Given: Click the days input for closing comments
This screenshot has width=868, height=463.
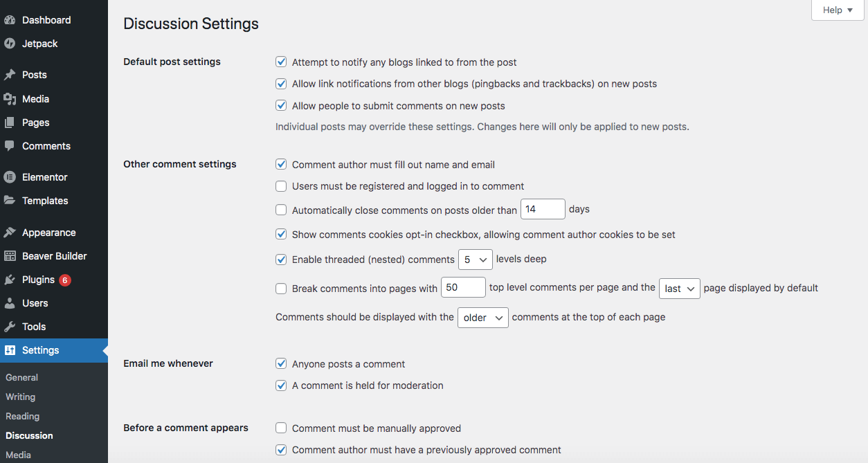Looking at the screenshot, I should tap(543, 209).
